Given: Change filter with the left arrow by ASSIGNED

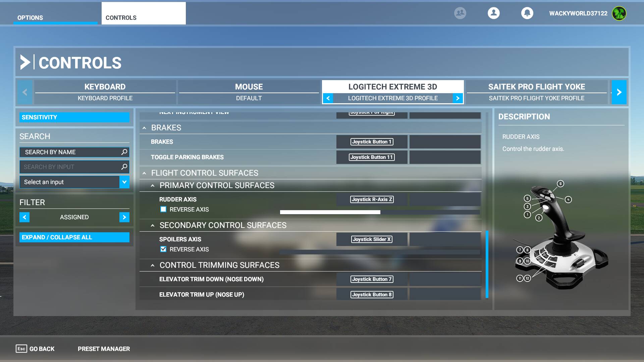Looking at the screenshot, I should [x=24, y=217].
